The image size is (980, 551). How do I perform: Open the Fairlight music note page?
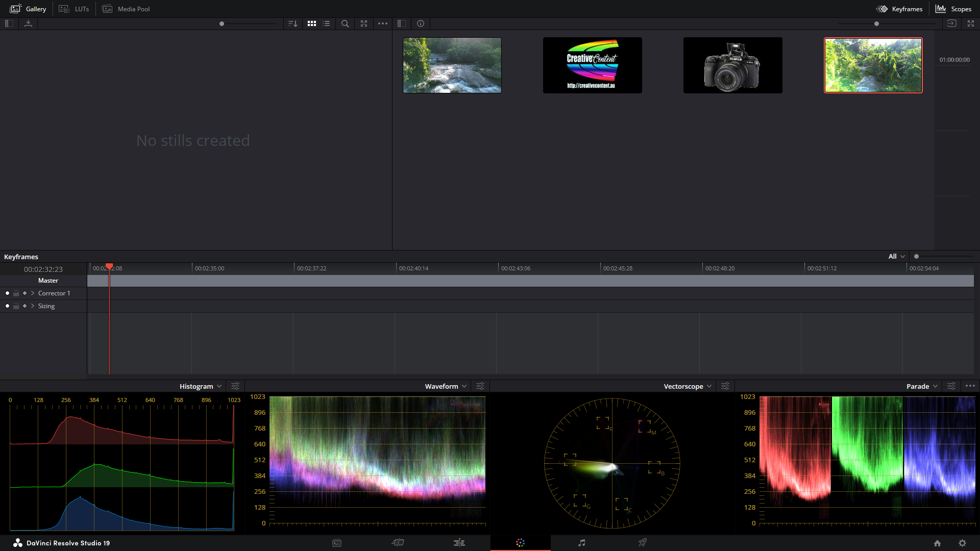581,543
